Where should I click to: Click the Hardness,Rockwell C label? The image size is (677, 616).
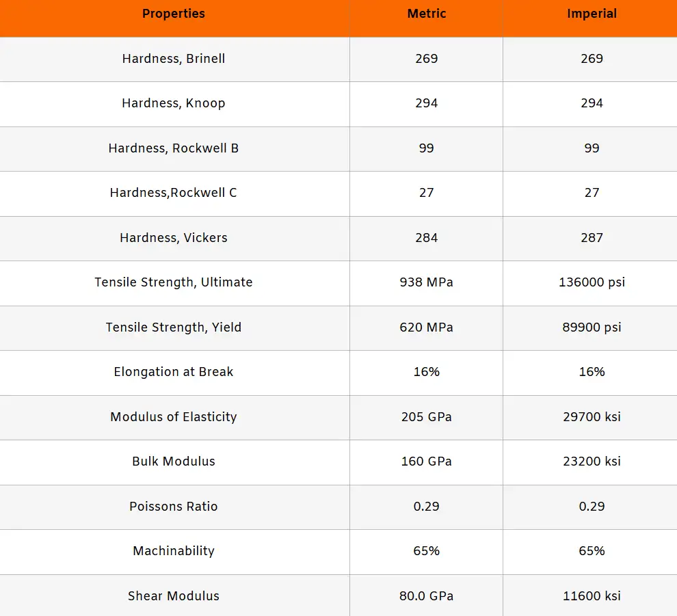point(174,193)
